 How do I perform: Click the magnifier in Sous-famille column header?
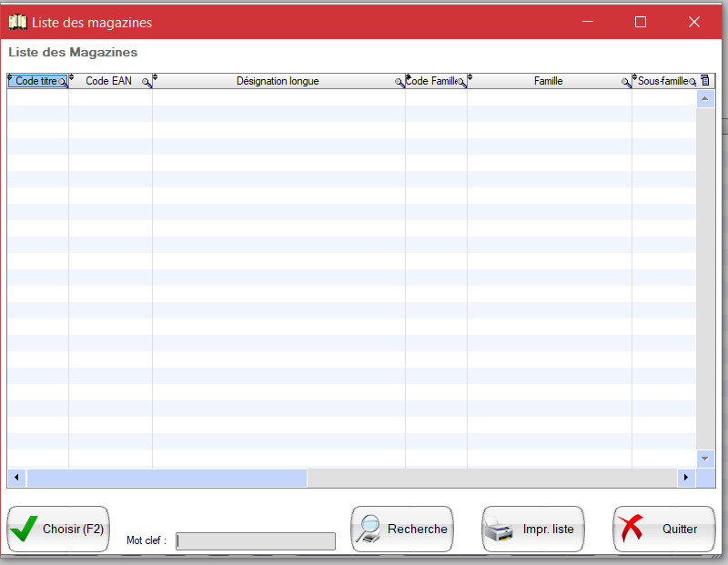click(x=693, y=83)
